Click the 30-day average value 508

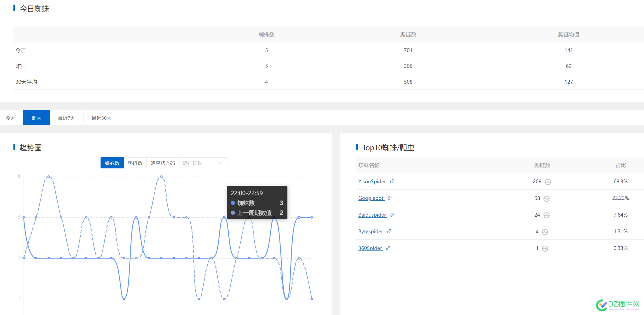[x=408, y=82]
